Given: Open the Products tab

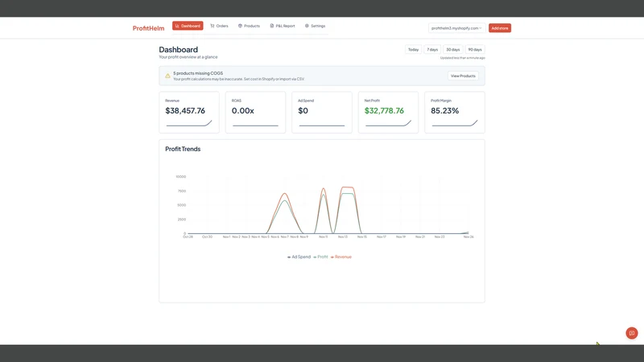Looking at the screenshot, I should coord(249,26).
